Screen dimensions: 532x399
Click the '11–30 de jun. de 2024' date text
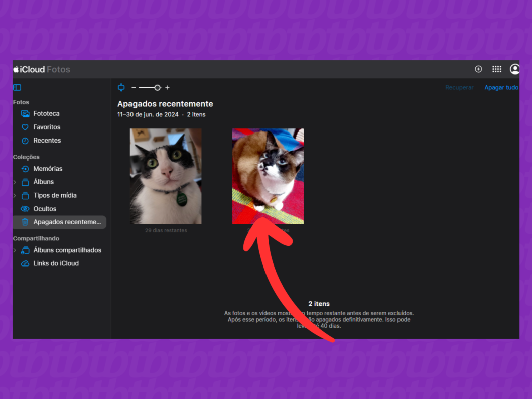(148, 114)
